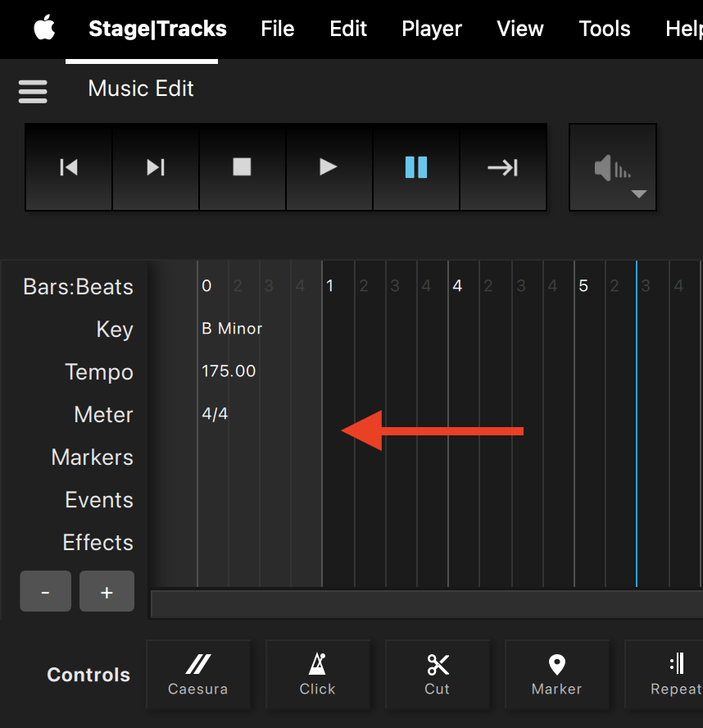This screenshot has height=728, width=703.
Task: Click bar 1 in Bars:Beats ruler
Action: click(x=329, y=285)
